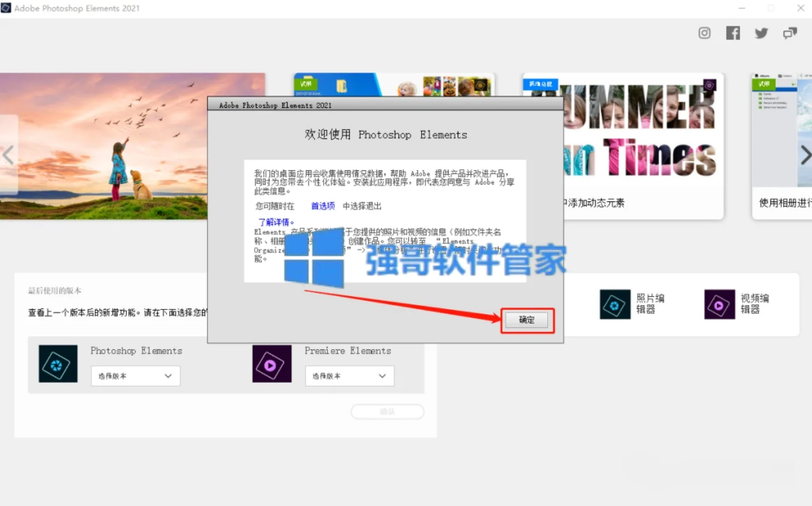The width and height of the screenshot is (812, 506).
Task: Go to next carousel slide arrow
Action: [x=805, y=155]
